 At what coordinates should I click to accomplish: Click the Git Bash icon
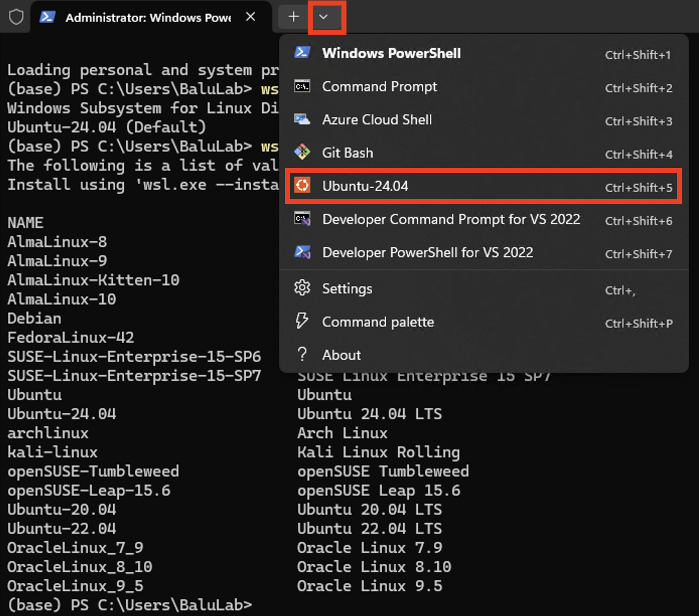302,152
